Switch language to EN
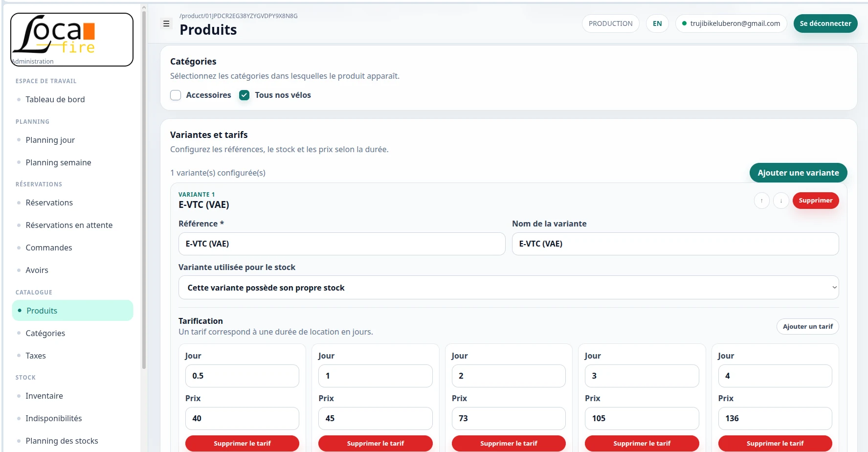 tap(657, 23)
